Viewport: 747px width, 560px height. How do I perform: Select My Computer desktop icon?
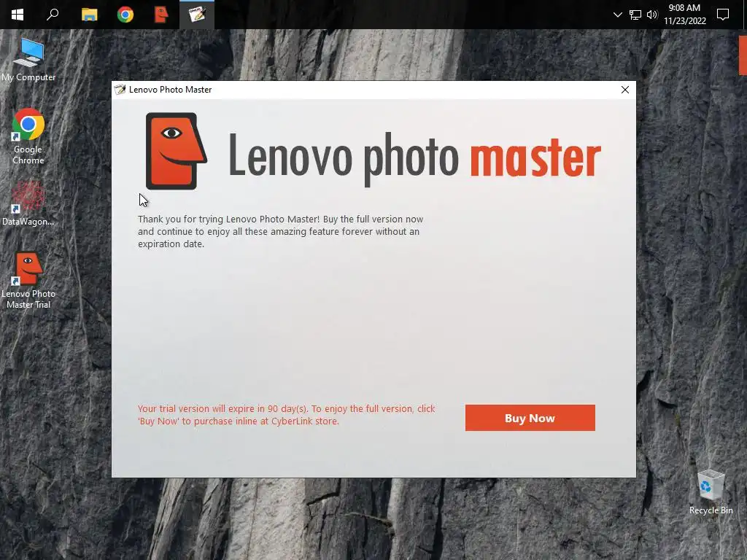click(28, 60)
